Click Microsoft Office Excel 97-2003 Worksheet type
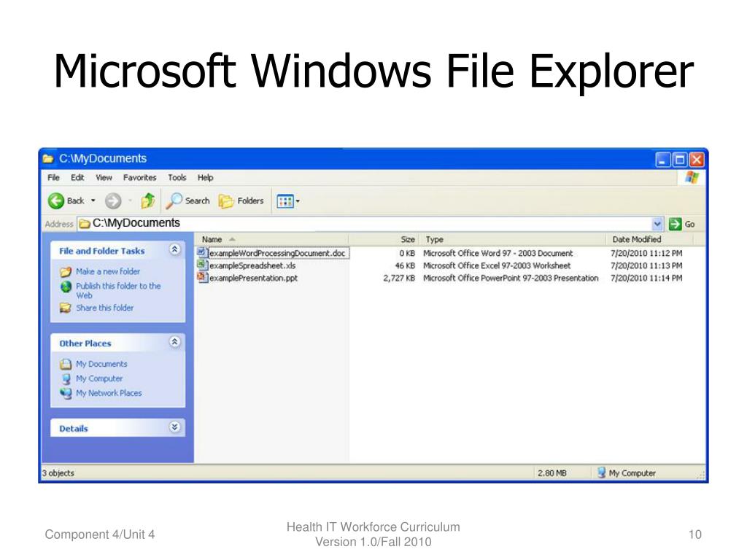The width and height of the screenshot is (747, 560). click(x=497, y=265)
